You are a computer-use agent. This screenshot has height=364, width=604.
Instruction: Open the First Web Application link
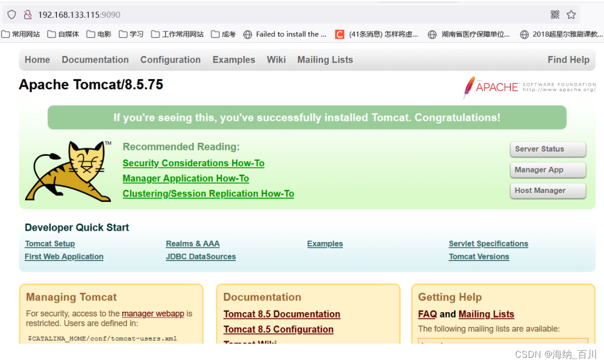click(64, 257)
